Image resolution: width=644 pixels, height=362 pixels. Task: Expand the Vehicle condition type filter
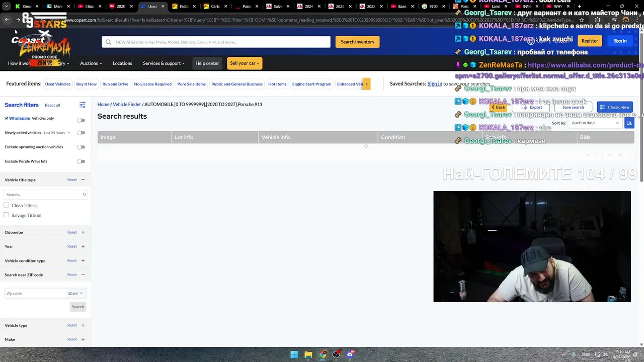[83, 260]
